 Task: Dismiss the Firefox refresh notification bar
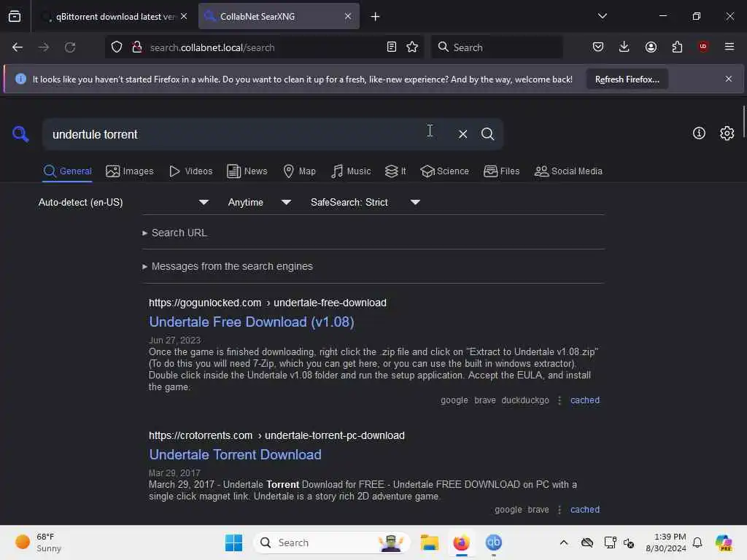click(x=729, y=79)
